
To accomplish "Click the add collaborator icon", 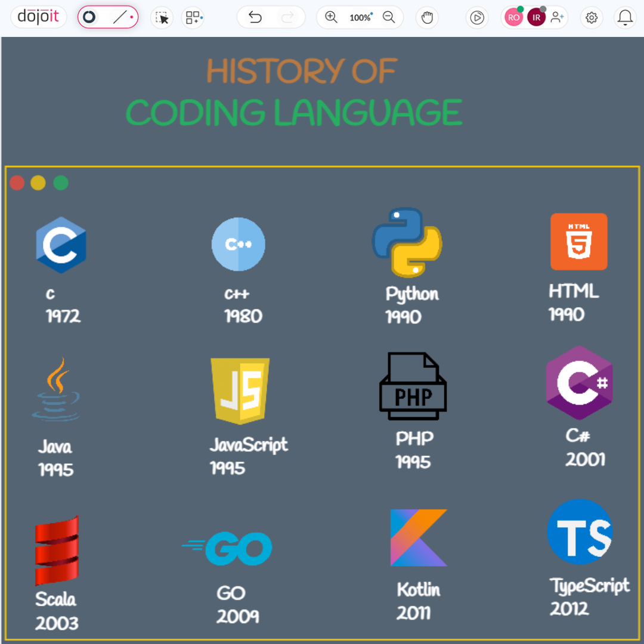I will pos(557,17).
